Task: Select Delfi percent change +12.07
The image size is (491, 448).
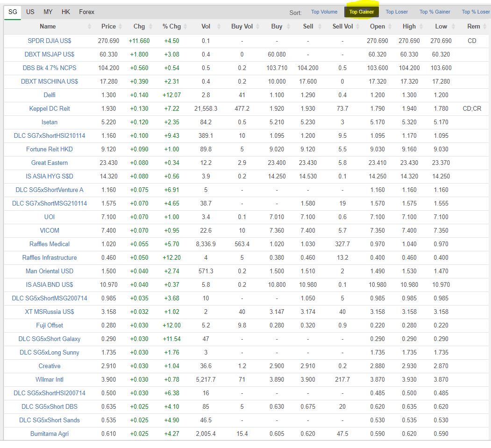Action: [171, 95]
